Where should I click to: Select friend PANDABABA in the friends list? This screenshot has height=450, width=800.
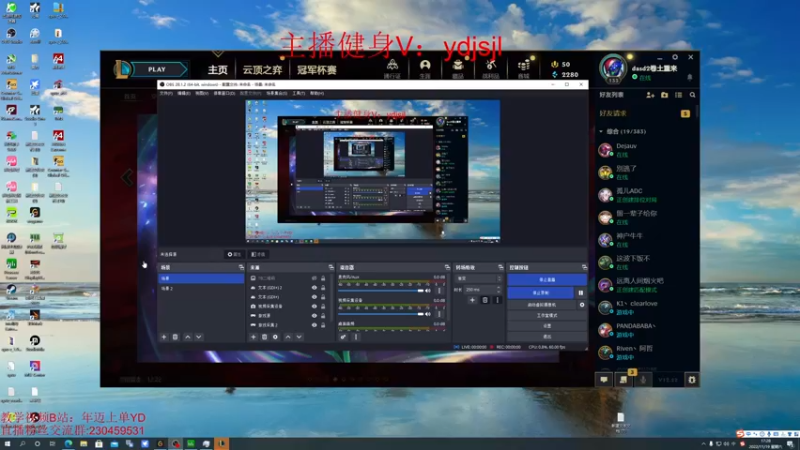[645, 330]
